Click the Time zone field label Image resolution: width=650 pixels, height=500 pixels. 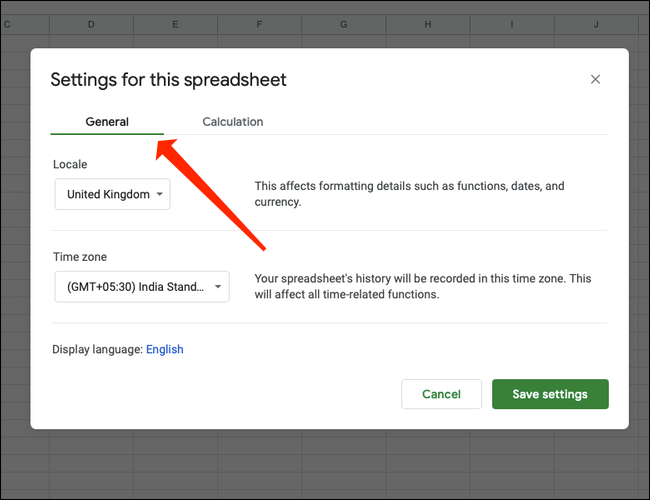(80, 257)
